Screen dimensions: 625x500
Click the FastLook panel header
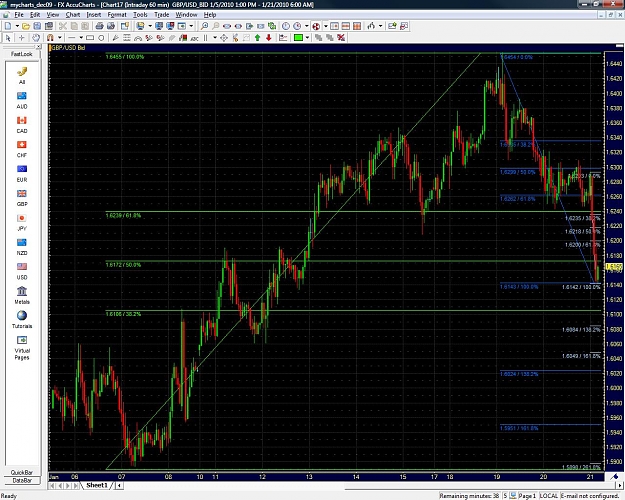click(22, 53)
